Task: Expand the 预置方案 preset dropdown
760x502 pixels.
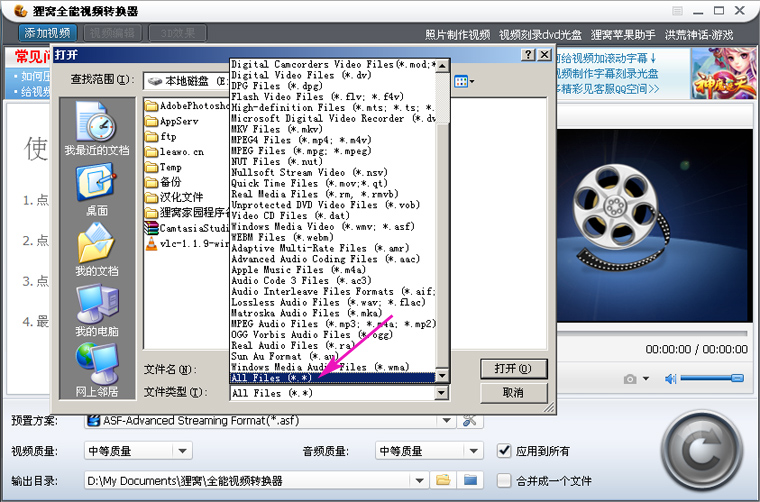Action: 446,421
